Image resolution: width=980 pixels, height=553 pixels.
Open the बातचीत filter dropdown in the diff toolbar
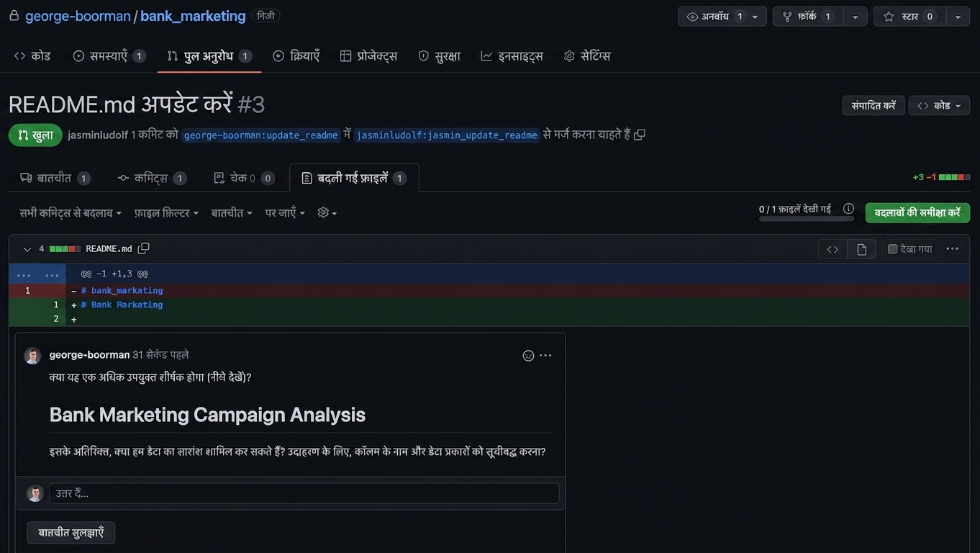coord(232,213)
